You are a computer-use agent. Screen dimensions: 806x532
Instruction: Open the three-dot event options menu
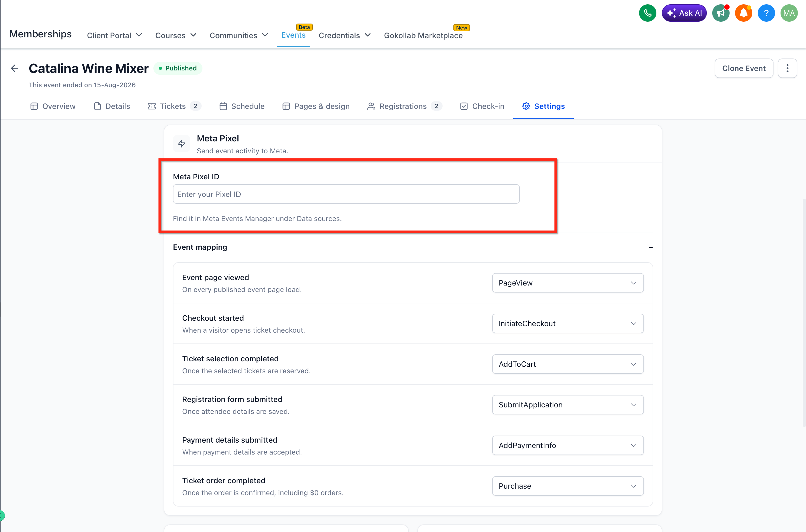coord(787,68)
